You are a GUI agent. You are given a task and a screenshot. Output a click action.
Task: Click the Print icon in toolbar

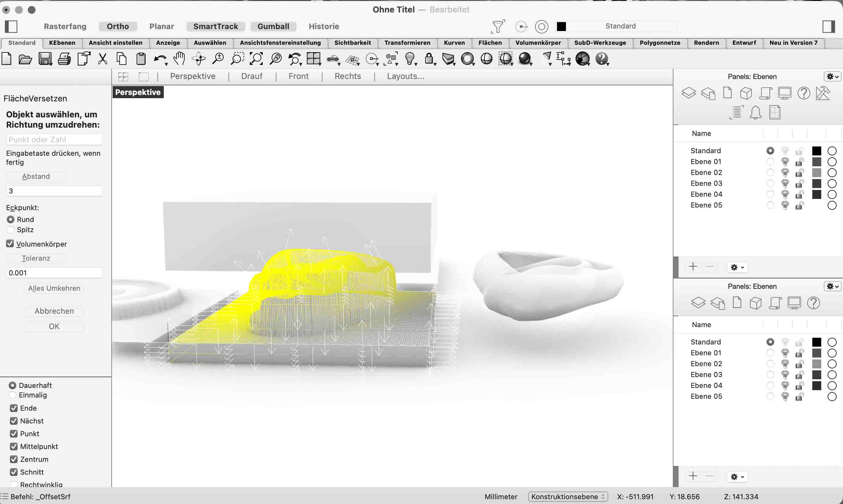[64, 59]
